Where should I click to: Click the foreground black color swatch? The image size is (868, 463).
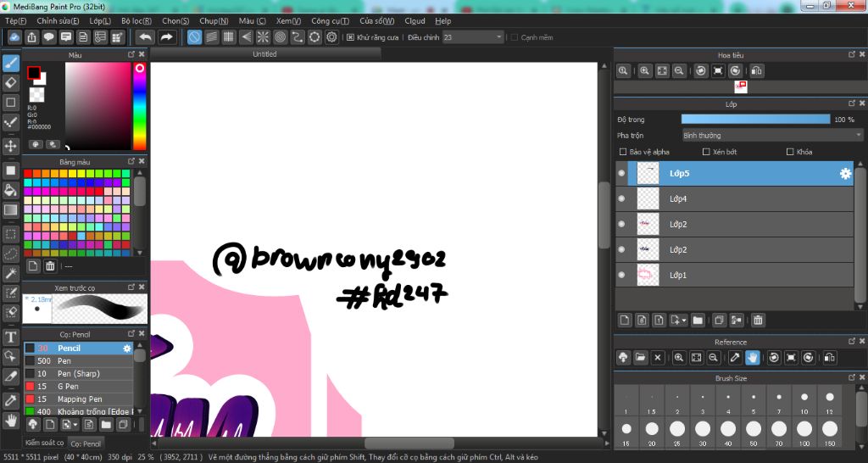click(x=34, y=73)
